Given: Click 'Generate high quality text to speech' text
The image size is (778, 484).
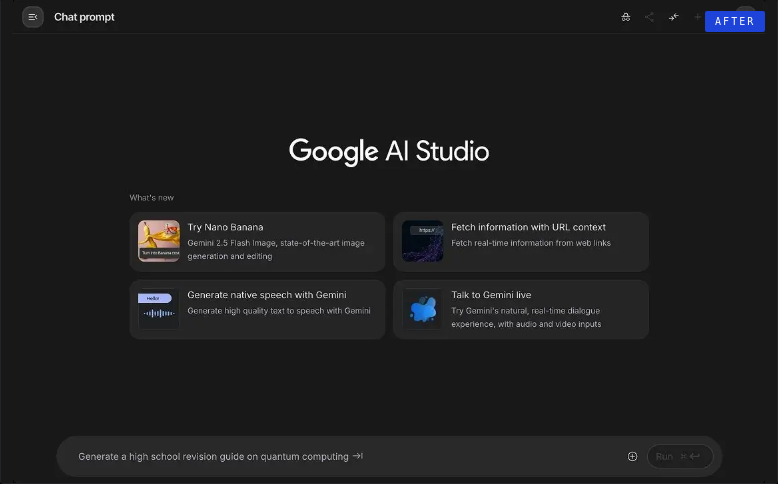Looking at the screenshot, I should coord(279,311).
